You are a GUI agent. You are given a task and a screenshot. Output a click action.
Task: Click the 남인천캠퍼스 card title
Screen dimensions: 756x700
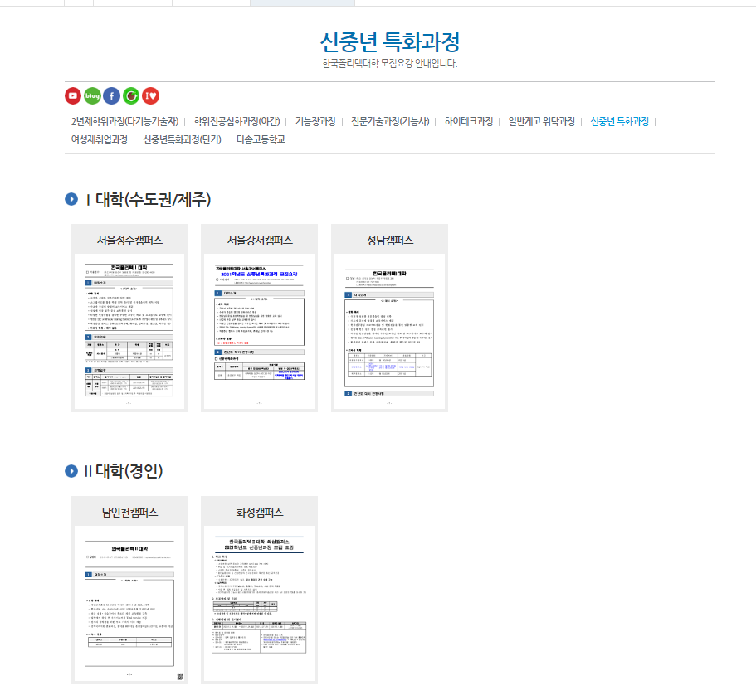[x=129, y=512]
